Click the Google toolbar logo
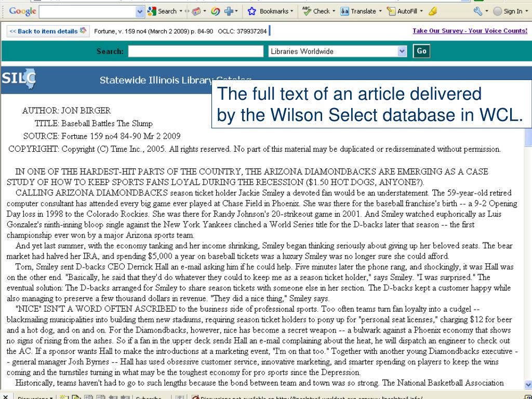 click(x=22, y=11)
